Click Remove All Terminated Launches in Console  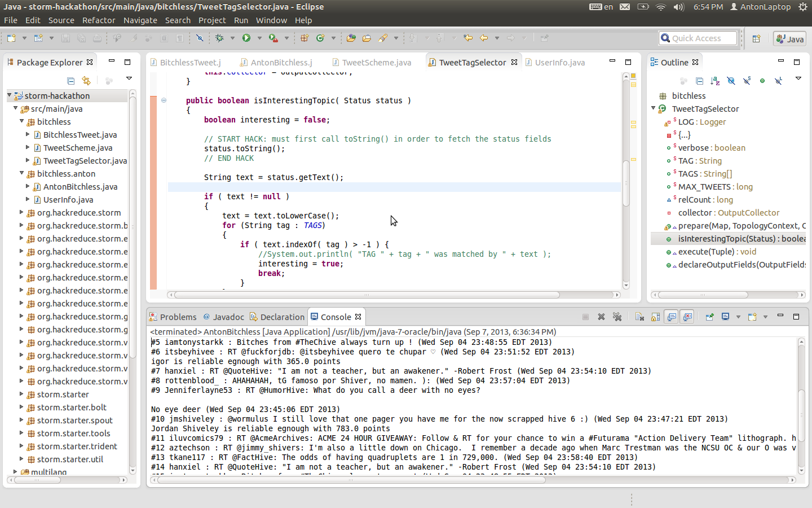coord(617,317)
